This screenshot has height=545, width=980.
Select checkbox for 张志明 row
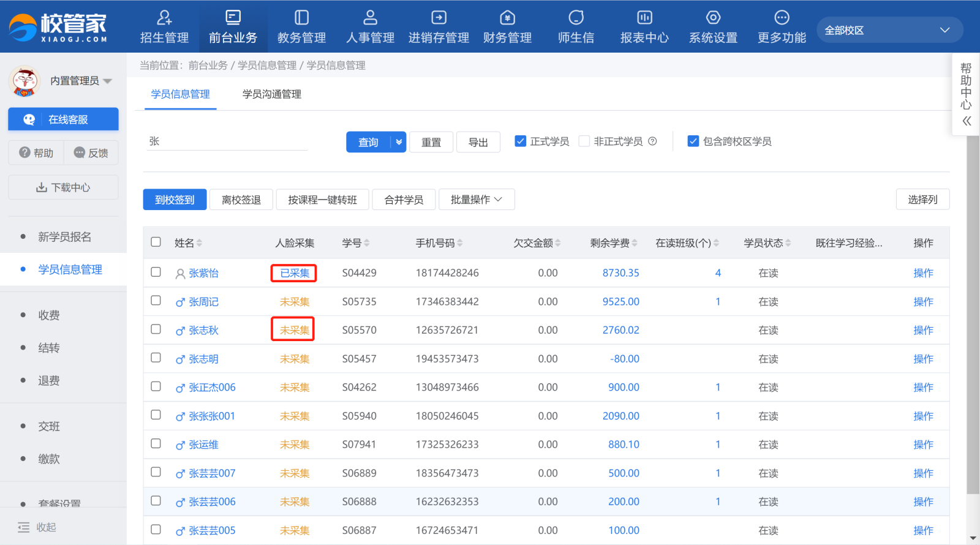coord(156,358)
